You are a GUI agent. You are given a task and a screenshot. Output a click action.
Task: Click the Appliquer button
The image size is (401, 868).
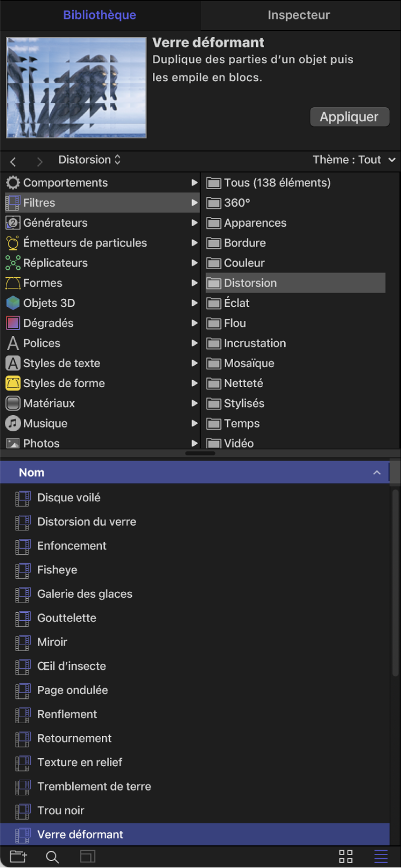pyautogui.click(x=349, y=117)
